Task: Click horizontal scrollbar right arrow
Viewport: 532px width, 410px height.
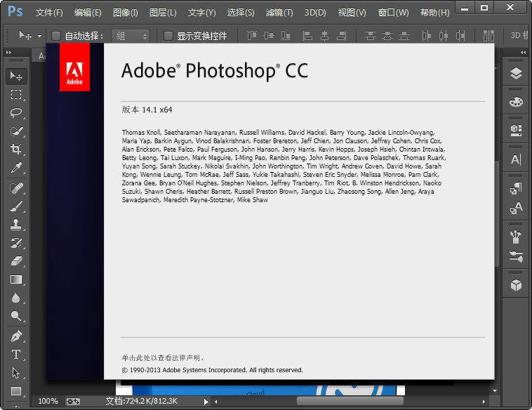Action: pyautogui.click(x=484, y=402)
